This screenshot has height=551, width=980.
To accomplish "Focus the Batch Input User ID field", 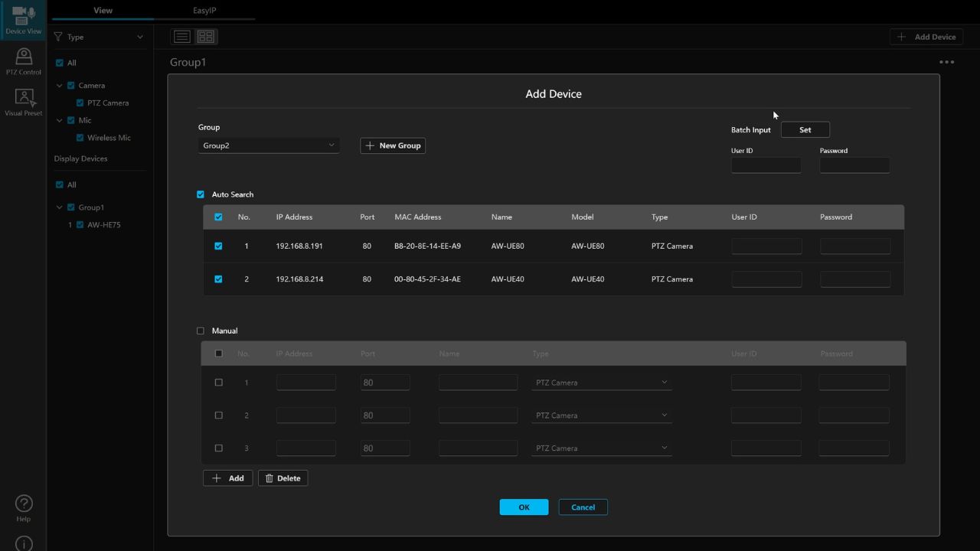I will tap(766, 165).
